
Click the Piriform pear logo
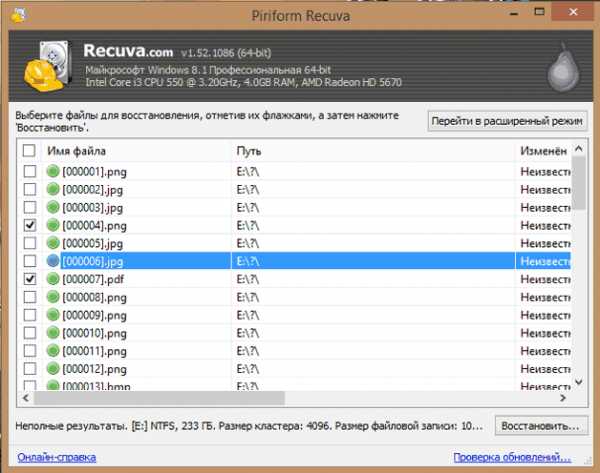pos(563,68)
